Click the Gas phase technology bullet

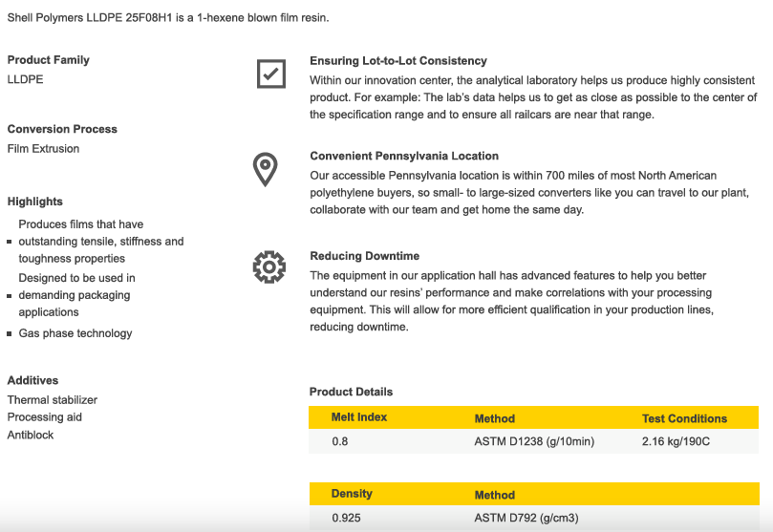coord(75,333)
